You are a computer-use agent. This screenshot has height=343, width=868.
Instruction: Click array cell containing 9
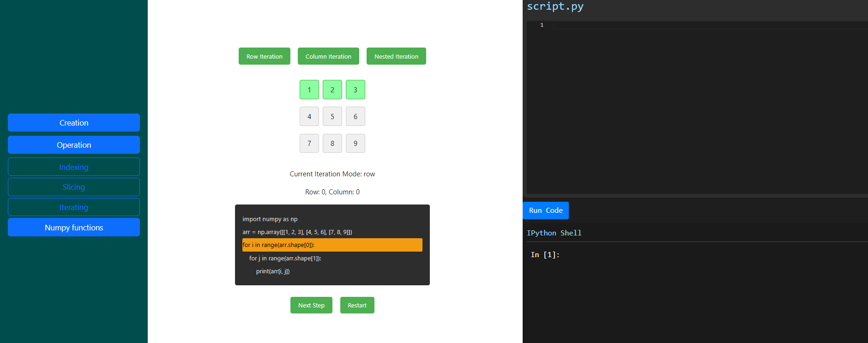click(x=356, y=143)
